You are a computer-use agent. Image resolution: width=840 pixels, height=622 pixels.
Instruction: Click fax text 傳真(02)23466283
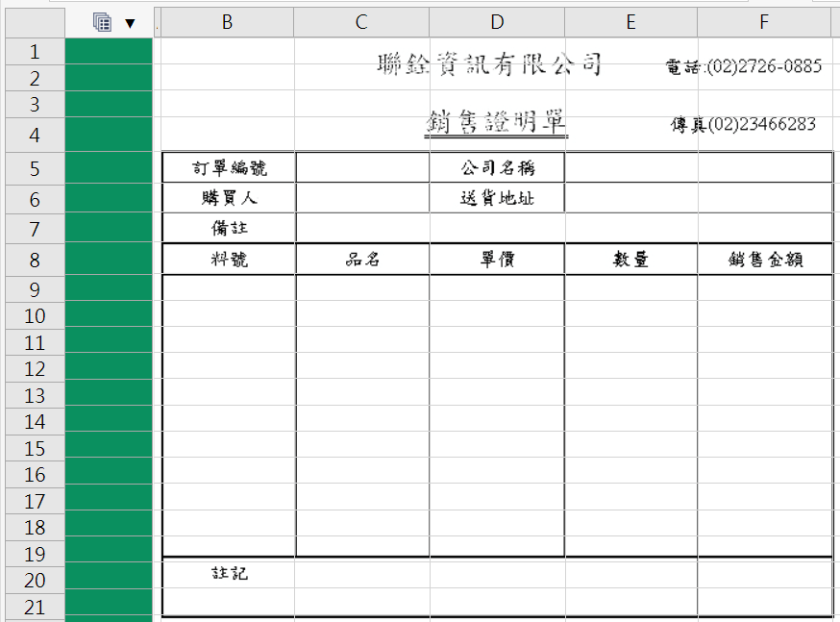[x=743, y=124]
